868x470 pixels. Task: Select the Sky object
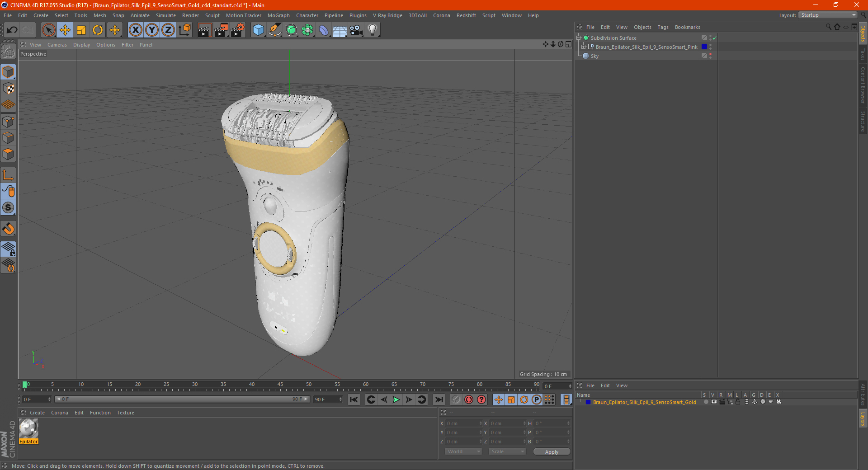(594, 56)
